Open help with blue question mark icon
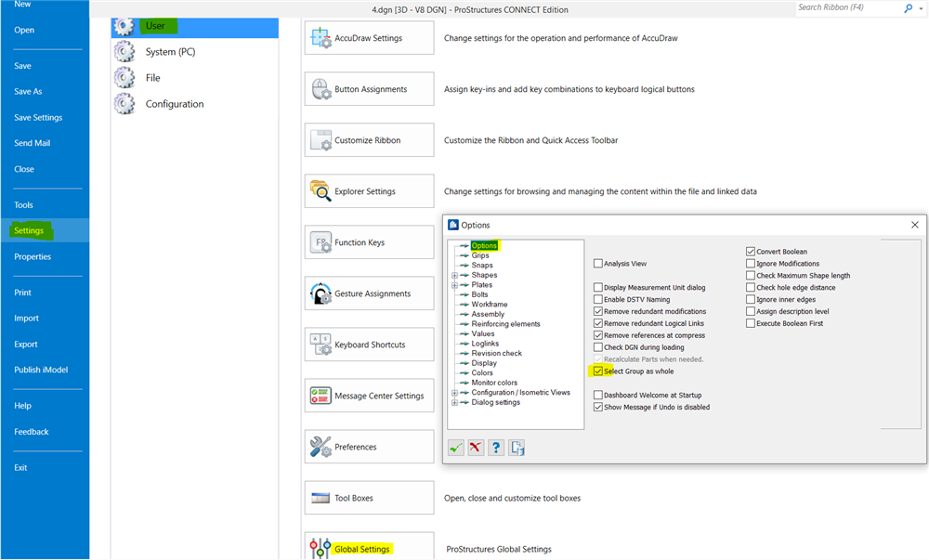 click(x=496, y=449)
